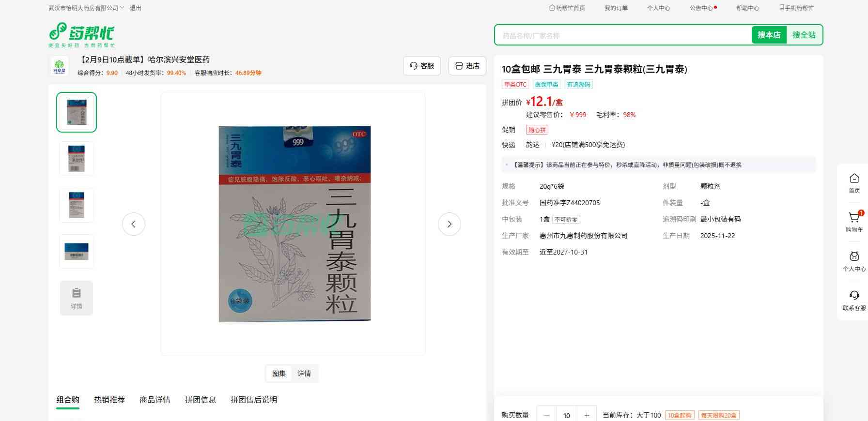The width and height of the screenshot is (868, 421).
Task: Decrease purchase quantity with minus button
Action: coord(547,415)
